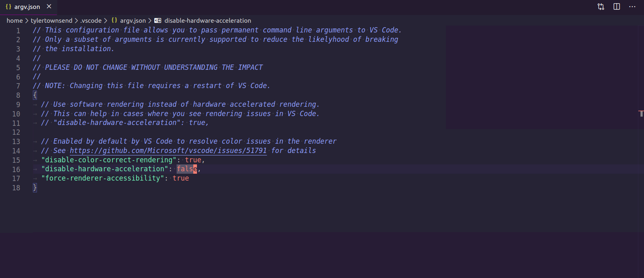
Task: Split the editor to the right
Action: (617, 6)
